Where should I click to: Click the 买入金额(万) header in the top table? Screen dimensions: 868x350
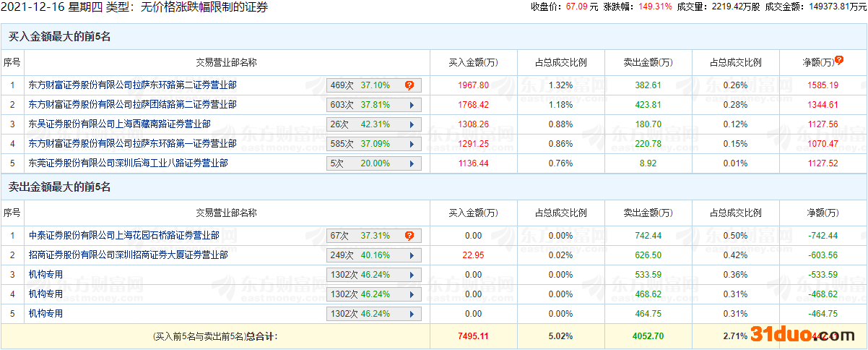tap(473, 63)
